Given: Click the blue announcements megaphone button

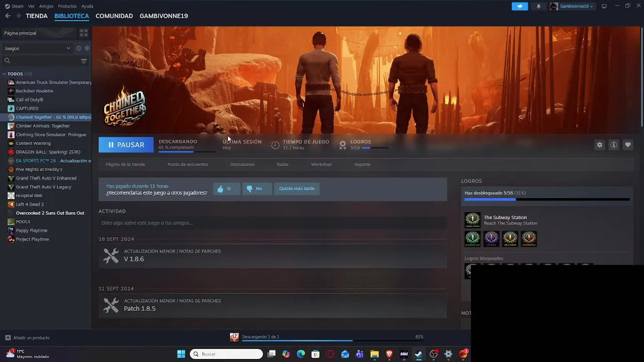Looking at the screenshot, I should pyautogui.click(x=520, y=6).
